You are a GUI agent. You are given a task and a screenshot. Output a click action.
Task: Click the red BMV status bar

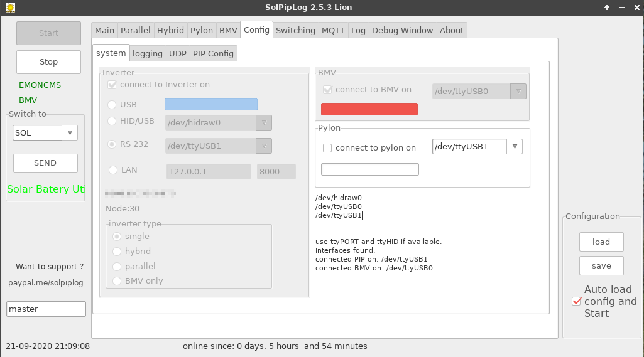pos(369,109)
